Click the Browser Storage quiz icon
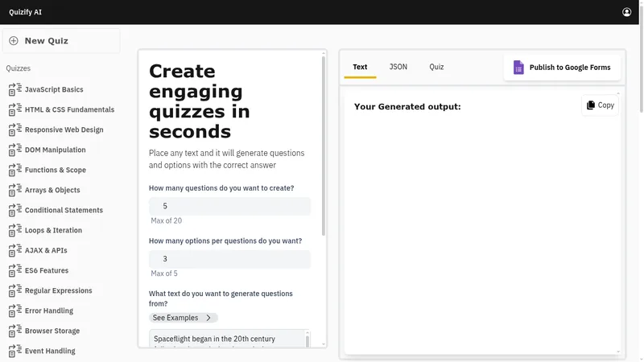The image size is (644, 362). click(15, 331)
